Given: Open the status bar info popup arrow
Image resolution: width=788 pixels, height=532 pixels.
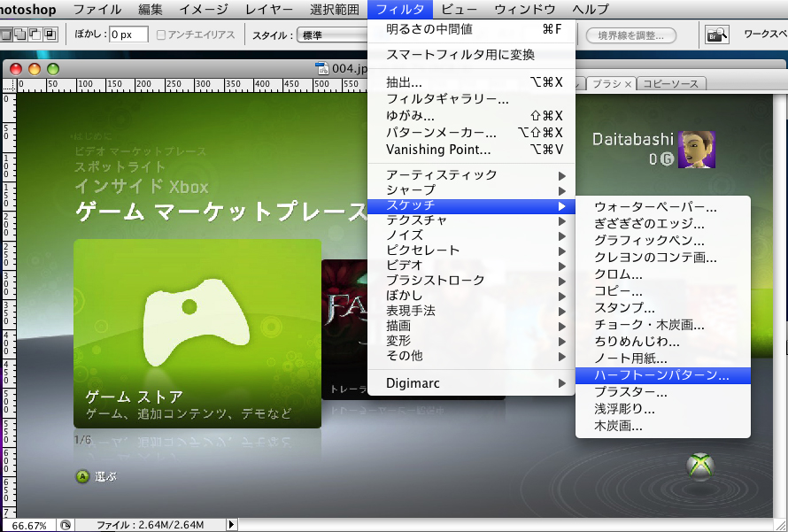Looking at the screenshot, I should (231, 525).
